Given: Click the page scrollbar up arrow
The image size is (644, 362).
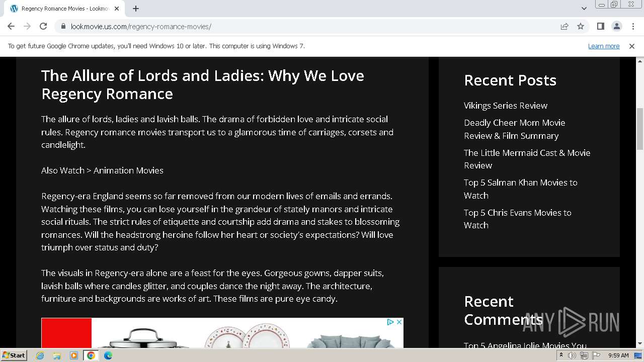Looking at the screenshot, I should pos(640,61).
